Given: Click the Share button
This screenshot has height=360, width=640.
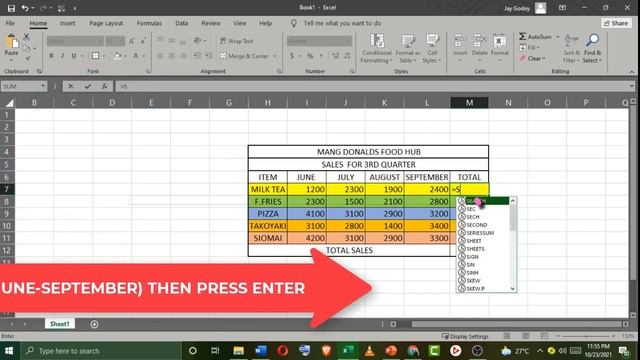Looking at the screenshot, I should click(x=616, y=23).
